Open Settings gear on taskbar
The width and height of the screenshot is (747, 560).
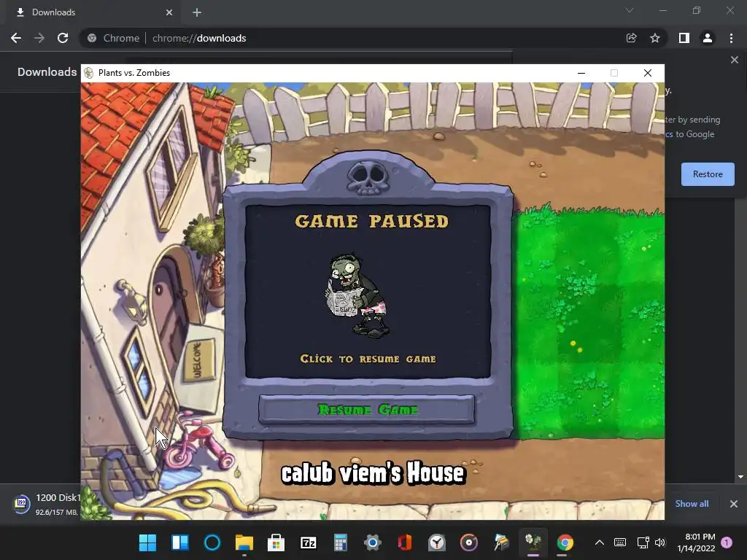373,542
